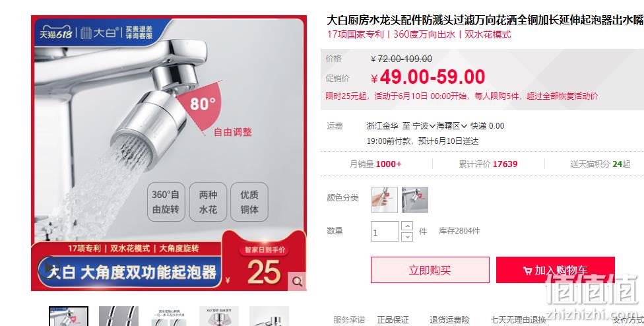Play the product video on main image
This screenshot has width=644, height=326.
coord(48,268)
